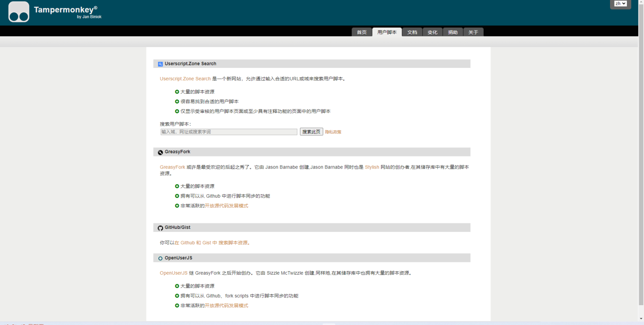Open GreasyFork's 开放源代码发展模式 link

(x=226, y=206)
